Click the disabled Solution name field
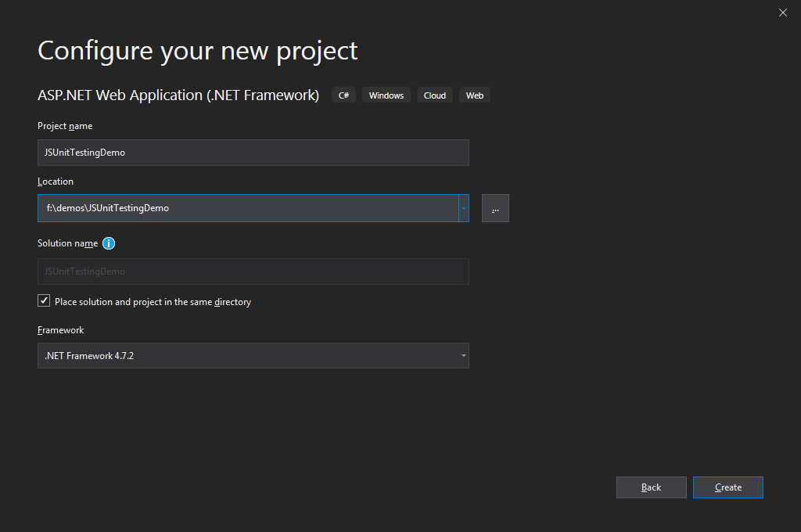Screen dimensions: 801x532 253,271
